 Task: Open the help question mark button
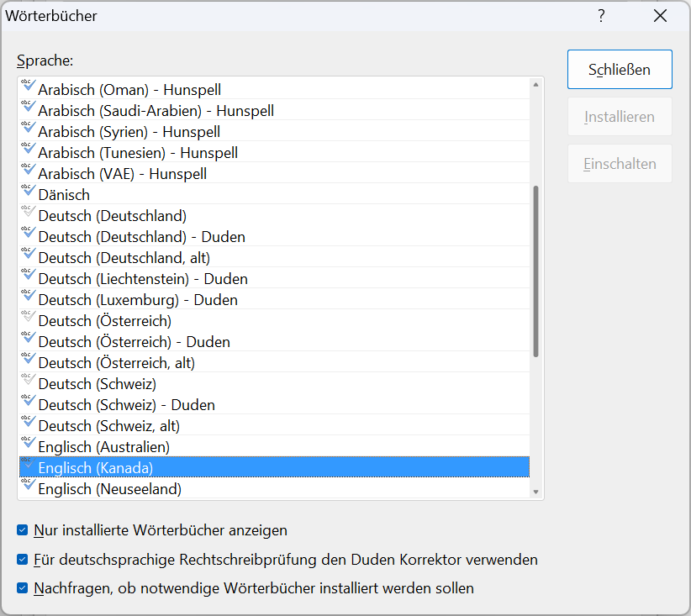[x=602, y=16]
